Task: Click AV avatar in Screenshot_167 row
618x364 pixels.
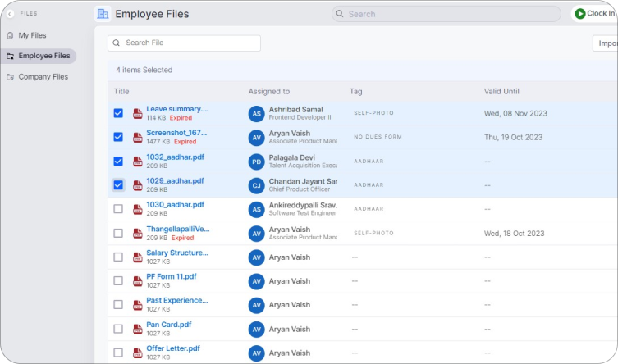Action: pyautogui.click(x=257, y=138)
